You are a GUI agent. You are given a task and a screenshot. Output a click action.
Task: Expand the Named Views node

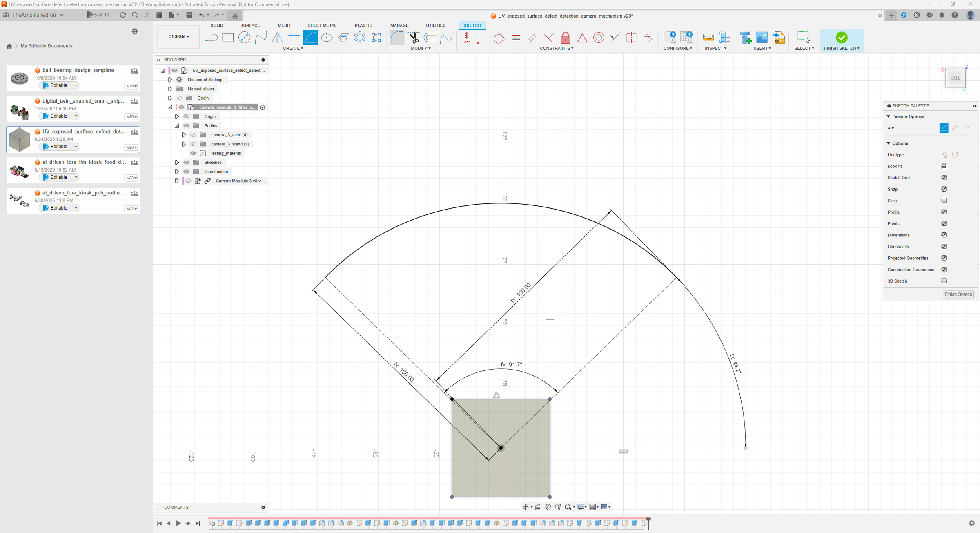170,89
